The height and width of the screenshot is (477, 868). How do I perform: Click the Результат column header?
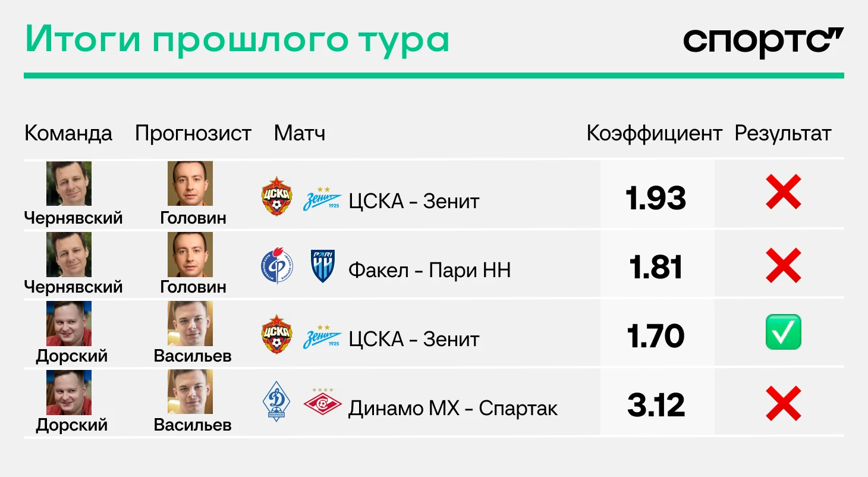783,134
